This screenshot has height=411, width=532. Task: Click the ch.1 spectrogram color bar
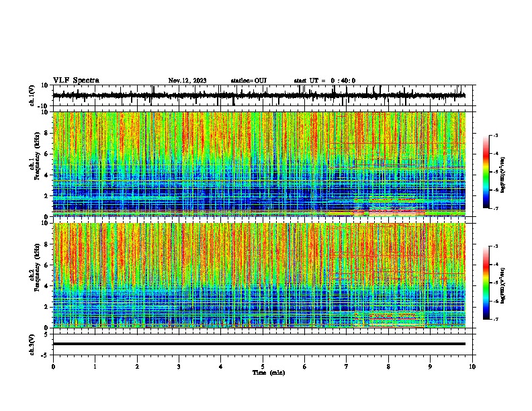486,172
